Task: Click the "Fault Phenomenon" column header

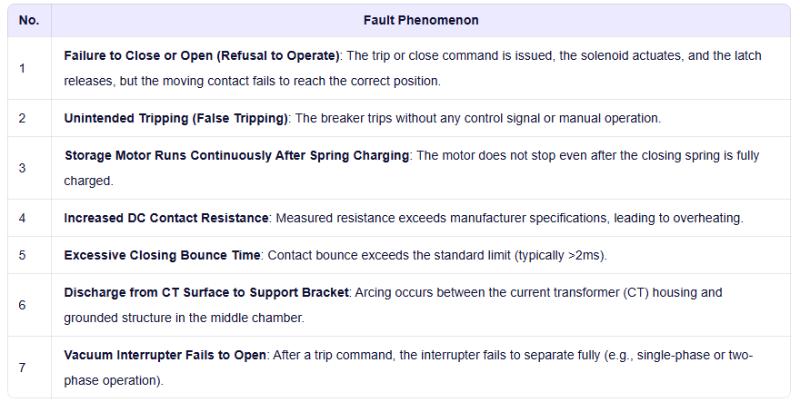Action: click(x=420, y=20)
